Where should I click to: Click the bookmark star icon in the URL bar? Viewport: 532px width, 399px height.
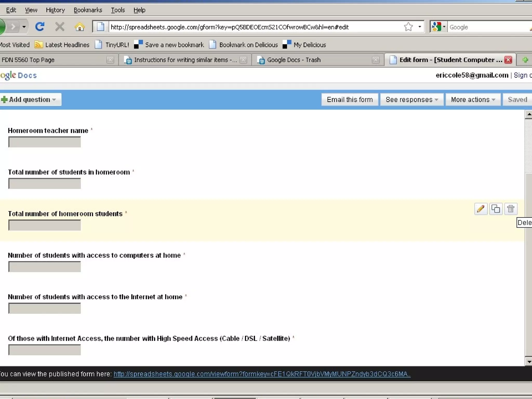408,27
